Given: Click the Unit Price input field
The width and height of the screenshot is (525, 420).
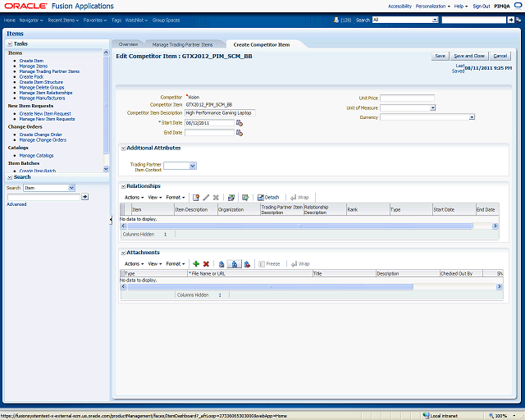Looking at the screenshot, I should pos(407,98).
